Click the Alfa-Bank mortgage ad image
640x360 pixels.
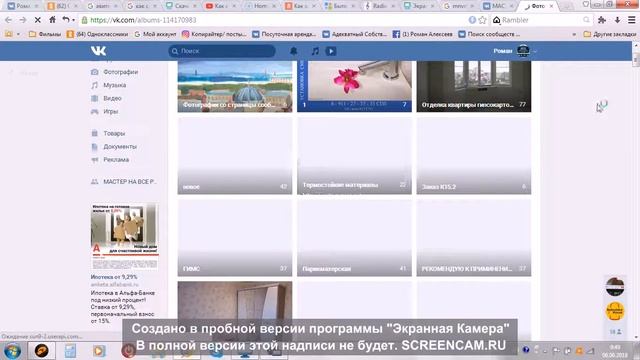tap(124, 236)
